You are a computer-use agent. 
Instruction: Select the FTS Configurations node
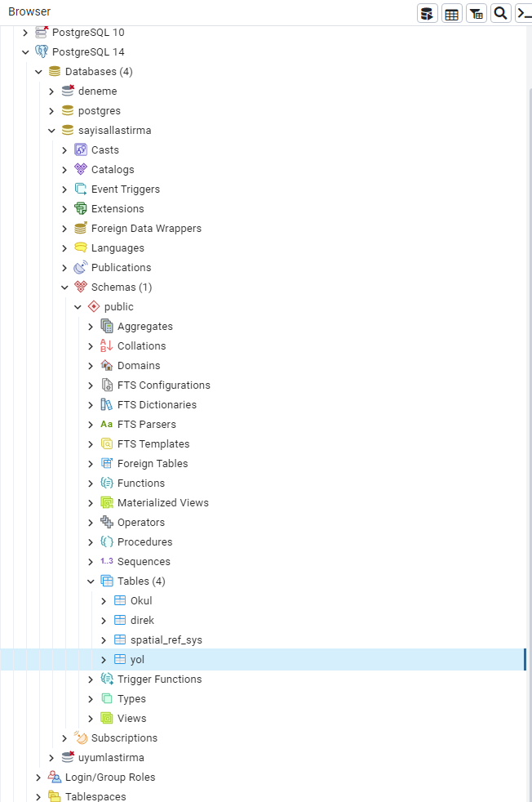pos(163,385)
